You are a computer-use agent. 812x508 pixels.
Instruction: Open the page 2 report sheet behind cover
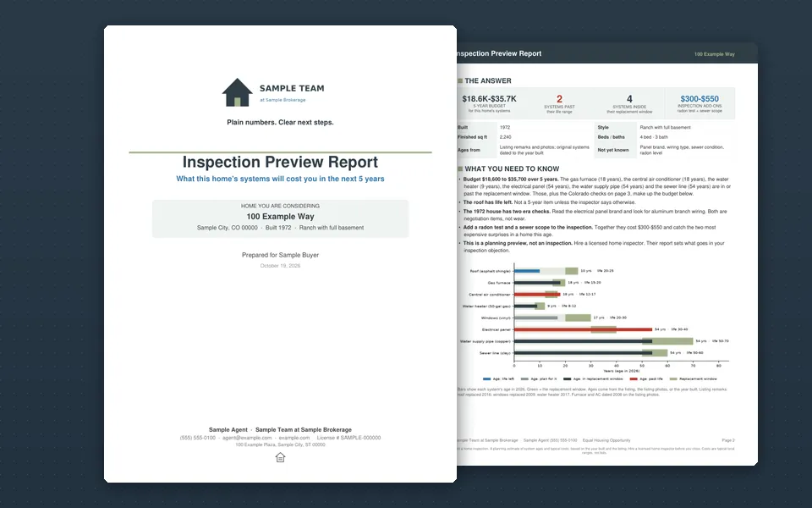pyautogui.click(x=607, y=254)
